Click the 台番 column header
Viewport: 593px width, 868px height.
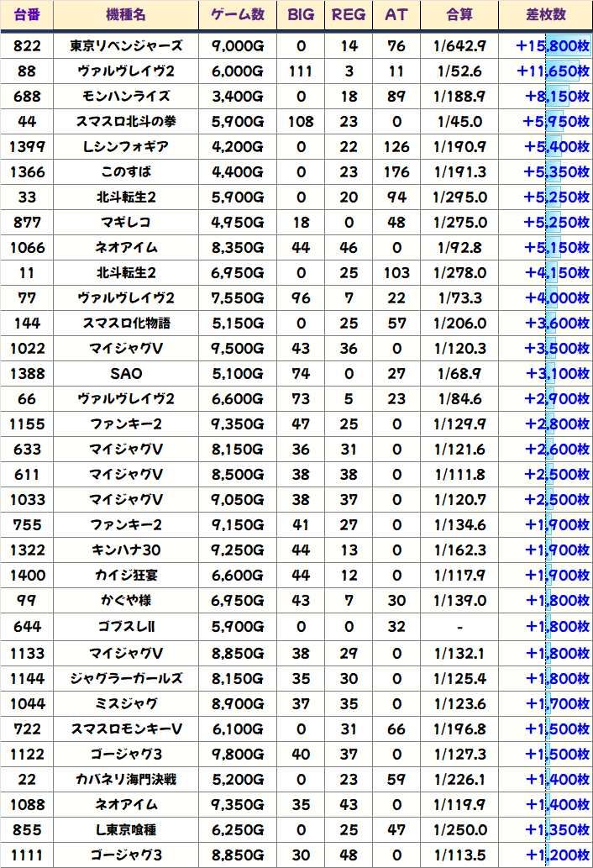click(x=27, y=15)
